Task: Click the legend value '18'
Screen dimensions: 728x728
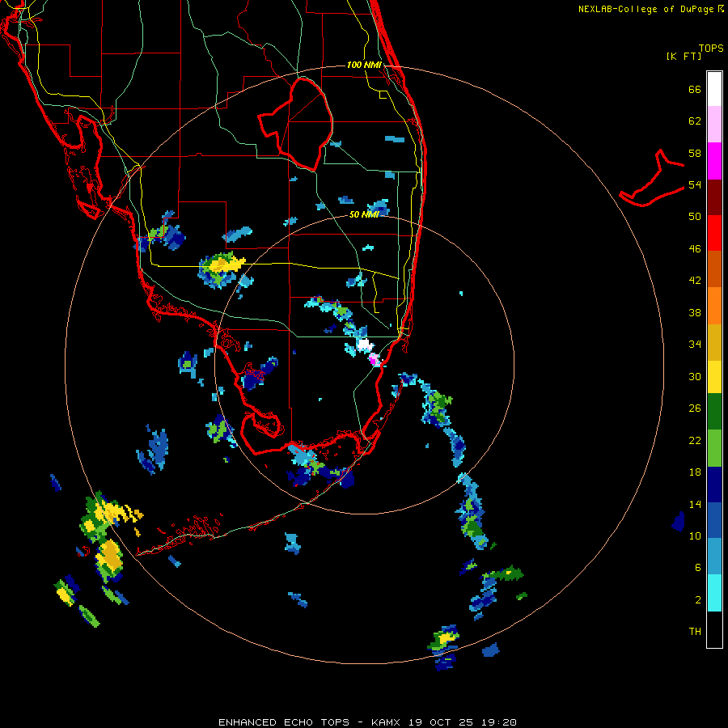Action: coord(695,472)
